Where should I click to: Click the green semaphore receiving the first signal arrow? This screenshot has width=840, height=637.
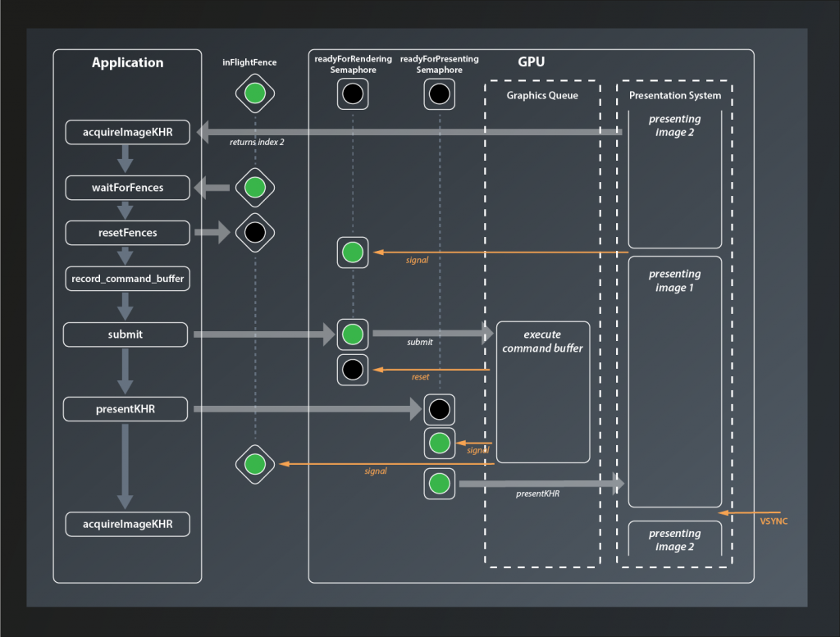pyautogui.click(x=353, y=253)
